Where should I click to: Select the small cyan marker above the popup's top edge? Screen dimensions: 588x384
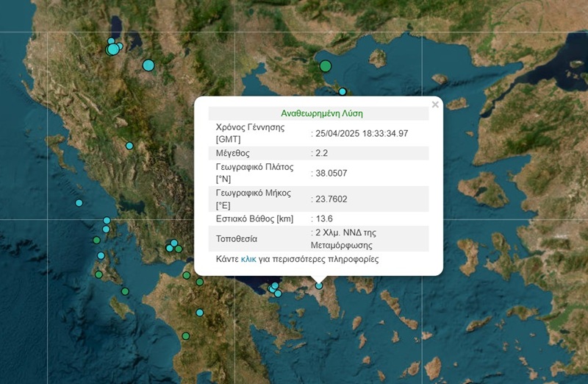(x=342, y=92)
